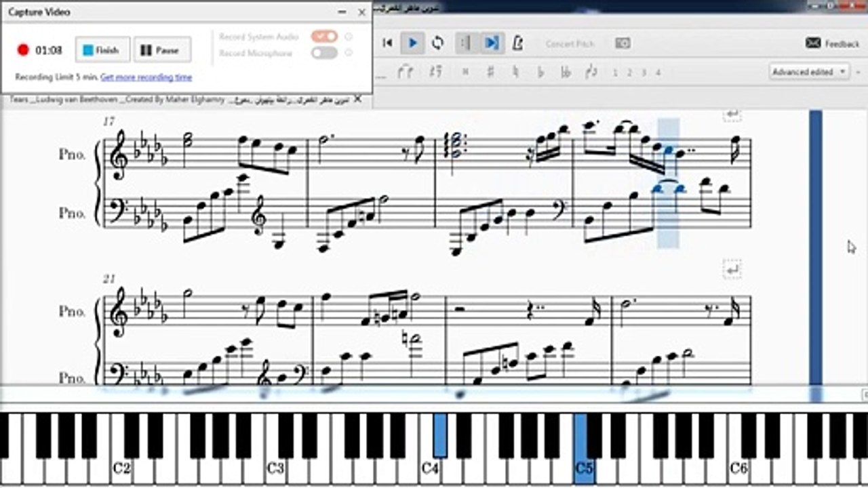Close the Tears score tab
868x488 pixels.
357,100
